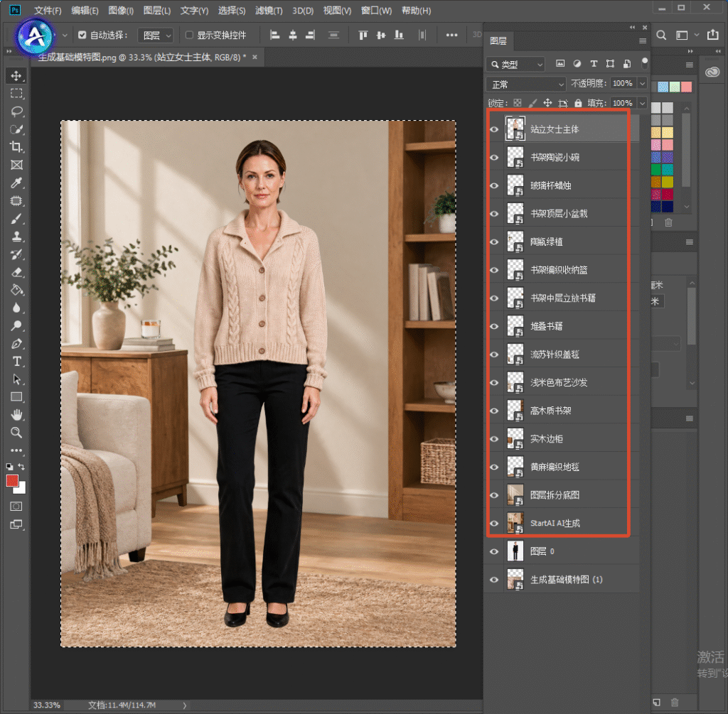Image resolution: width=728 pixels, height=714 pixels.
Task: Click the white background color swatch
Action: 21,489
